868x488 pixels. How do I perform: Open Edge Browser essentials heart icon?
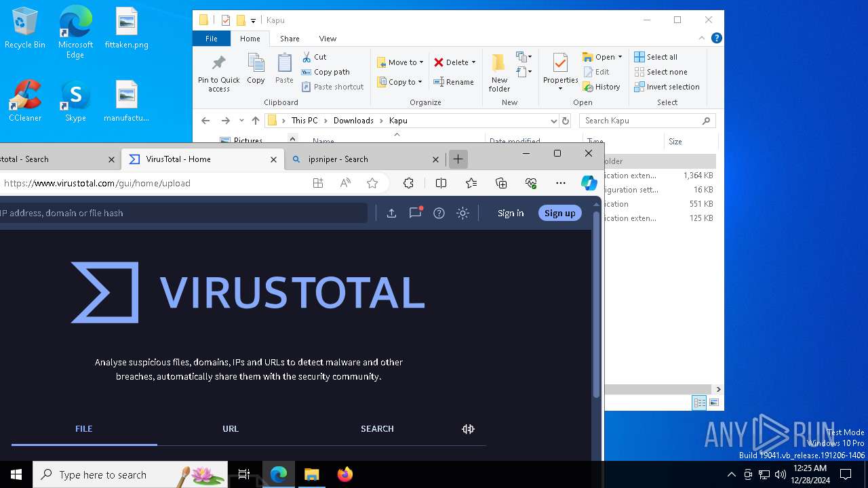tap(531, 183)
